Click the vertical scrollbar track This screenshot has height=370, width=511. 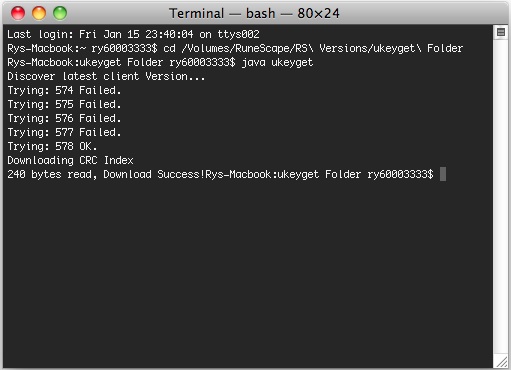tap(501, 197)
